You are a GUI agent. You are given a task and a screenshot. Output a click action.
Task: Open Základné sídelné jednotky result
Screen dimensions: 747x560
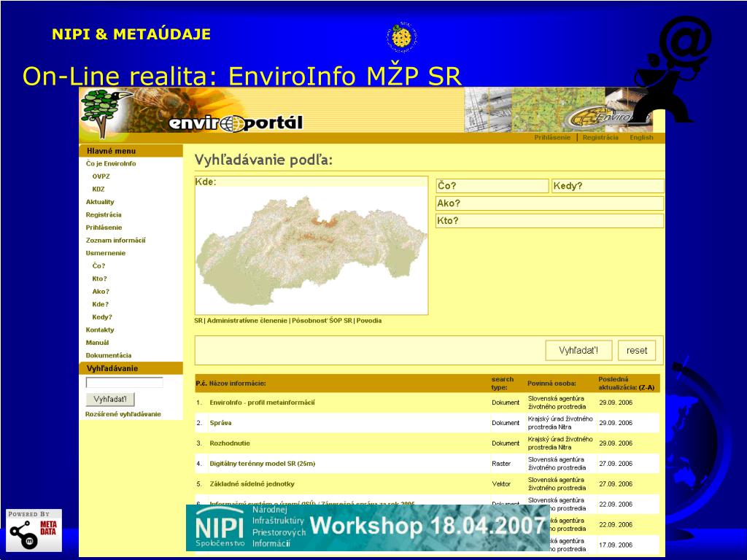[252, 484]
